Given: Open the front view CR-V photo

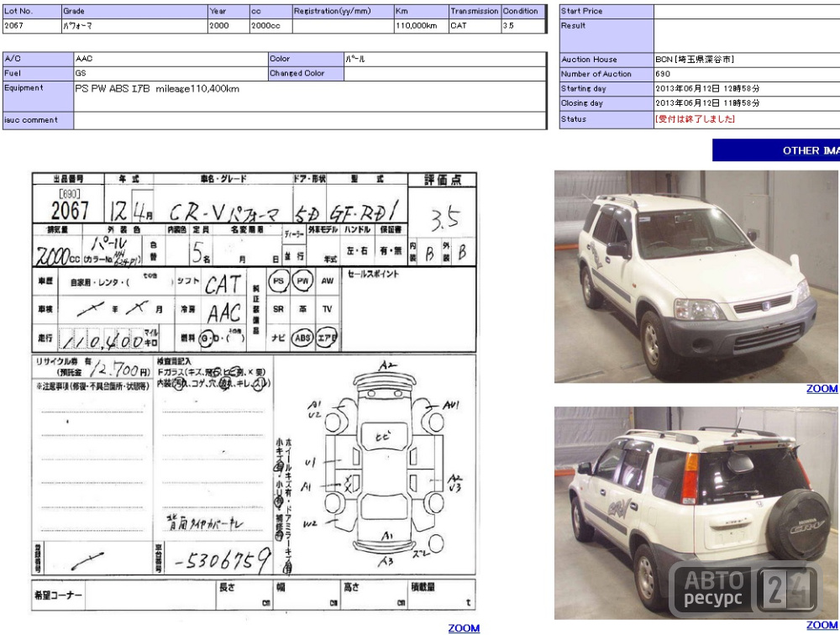Looking at the screenshot, I should (x=696, y=276).
